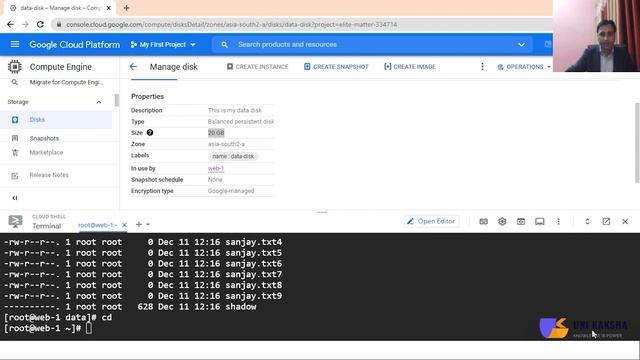Click the terminal command prompt line

coord(48,328)
